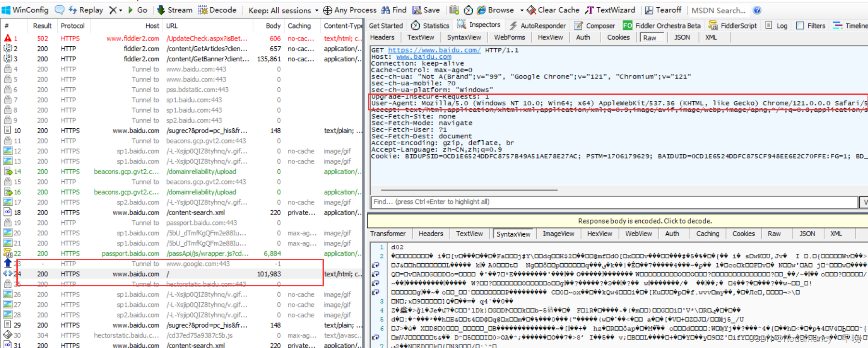
Task: Select the Inspectors tab
Action: tap(479, 25)
